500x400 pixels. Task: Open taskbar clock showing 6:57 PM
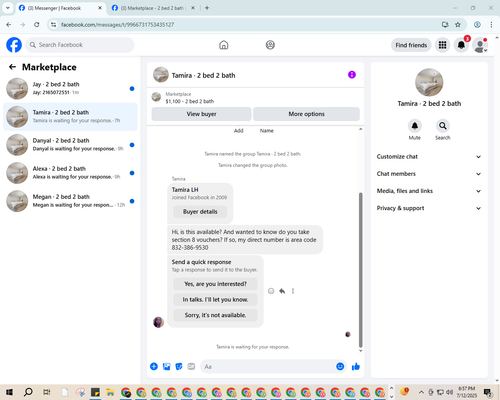(x=467, y=392)
